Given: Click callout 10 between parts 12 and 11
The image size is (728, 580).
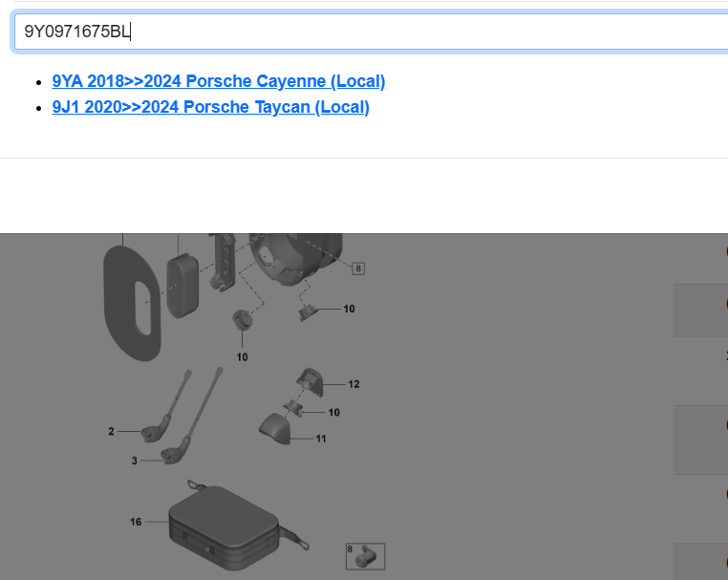Looking at the screenshot, I should click(333, 412).
